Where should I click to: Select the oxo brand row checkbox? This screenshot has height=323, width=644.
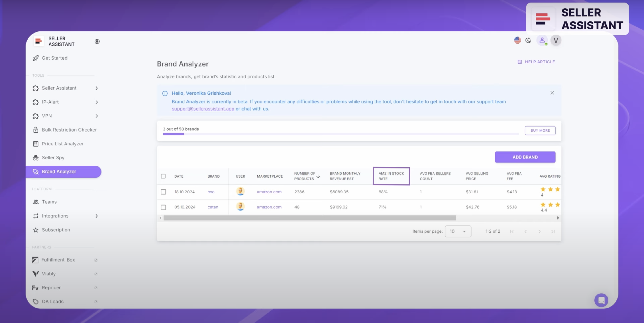pyautogui.click(x=163, y=192)
